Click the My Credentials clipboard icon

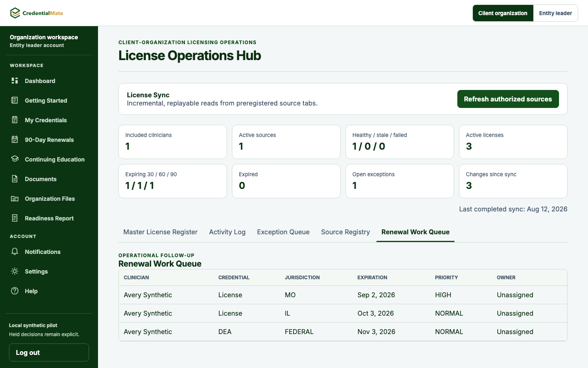15,120
